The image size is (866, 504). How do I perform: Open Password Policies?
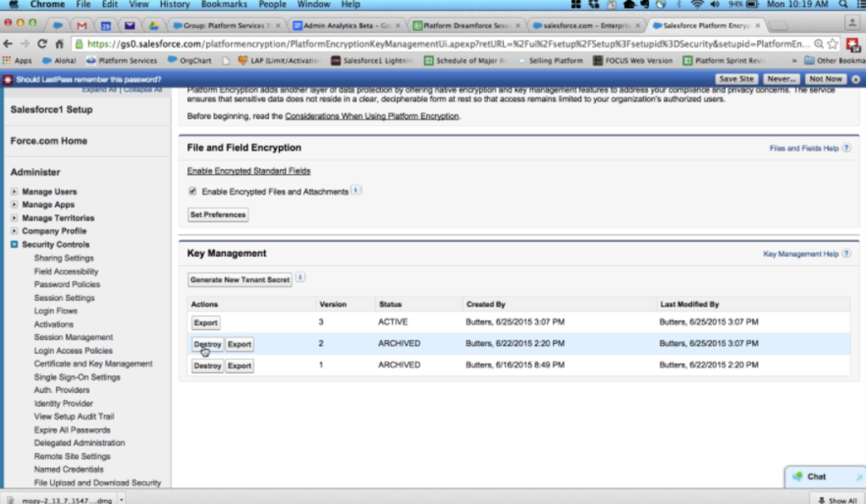tap(67, 284)
